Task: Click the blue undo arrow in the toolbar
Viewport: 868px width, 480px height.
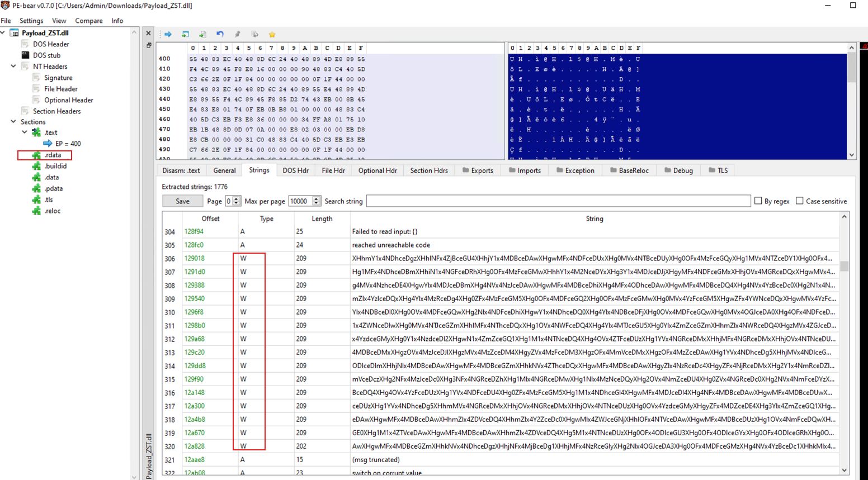Action: (220, 34)
